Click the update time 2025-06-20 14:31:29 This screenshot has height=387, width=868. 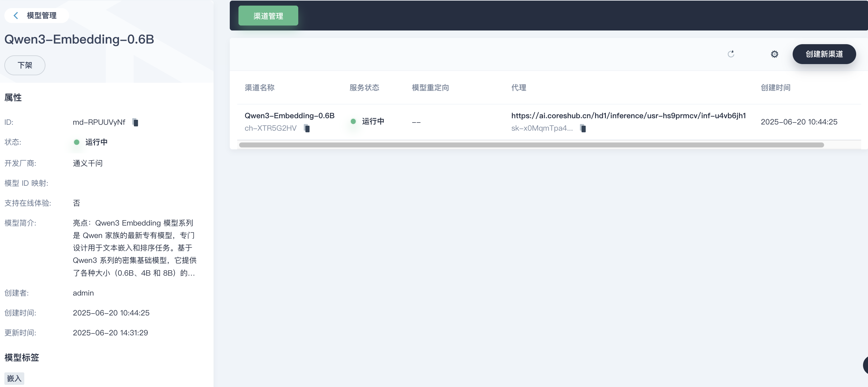coord(110,333)
